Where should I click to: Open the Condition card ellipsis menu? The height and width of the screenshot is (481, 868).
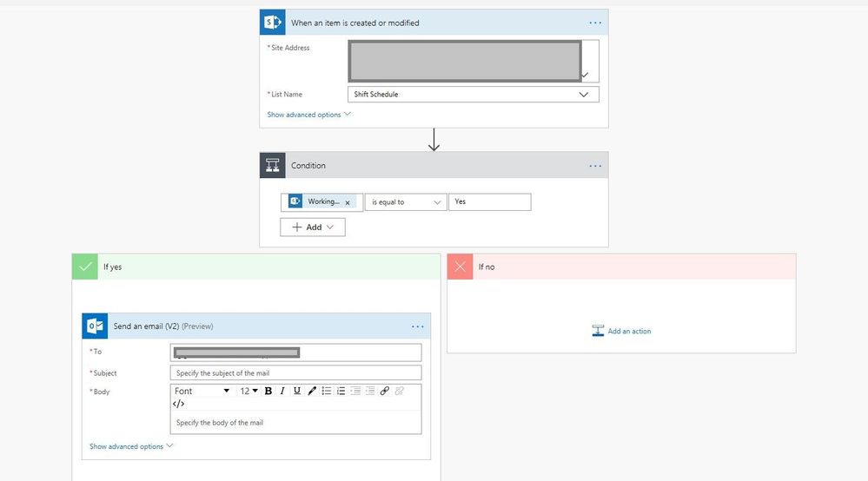[595, 166]
